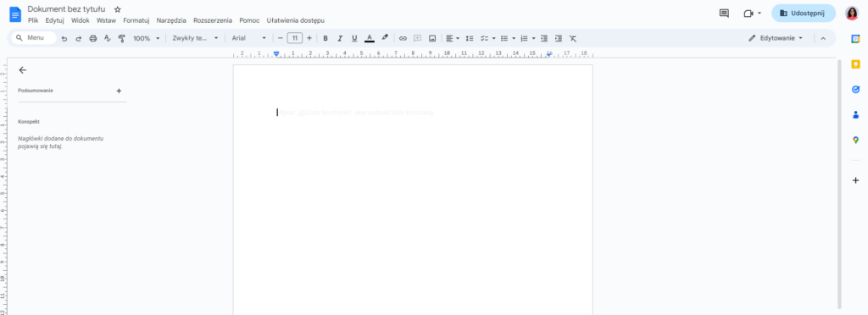Click the print icon in toolbar
The image size is (868, 315).
tap(93, 38)
